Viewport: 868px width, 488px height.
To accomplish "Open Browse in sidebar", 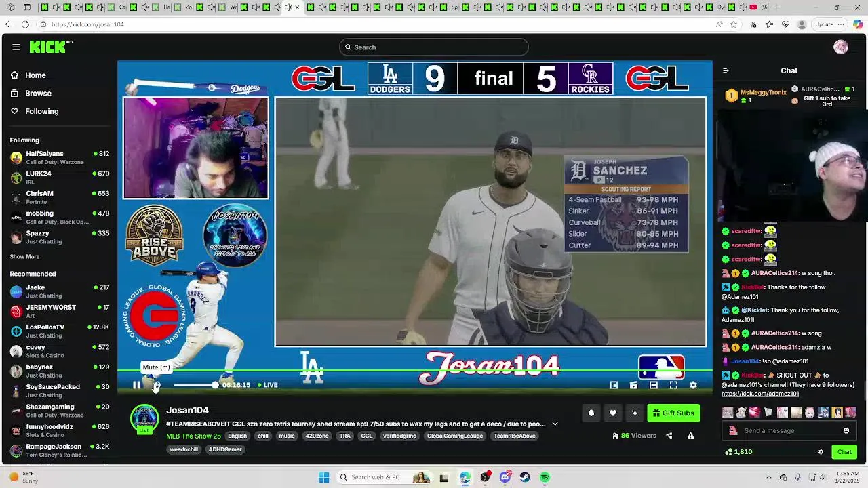I will (38, 93).
